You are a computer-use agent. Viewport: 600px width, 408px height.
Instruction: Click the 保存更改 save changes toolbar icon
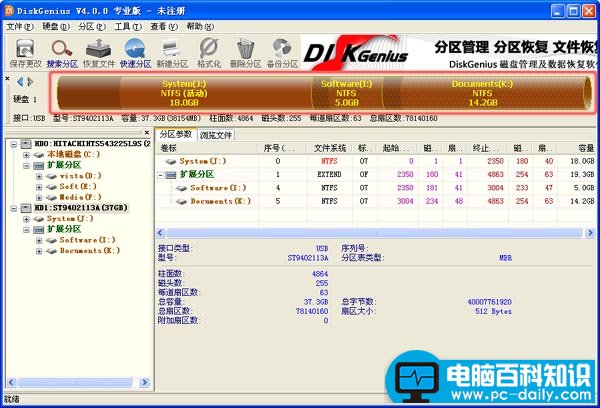pos(25,53)
